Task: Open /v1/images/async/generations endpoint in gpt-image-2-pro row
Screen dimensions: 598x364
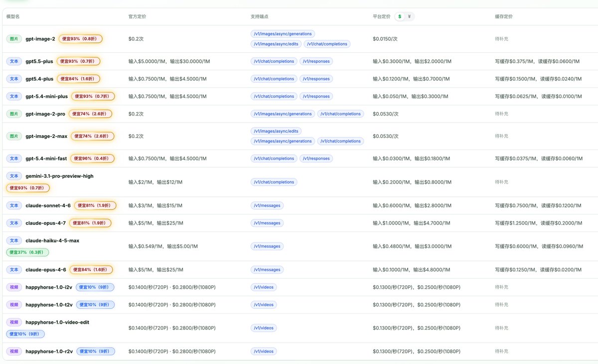Action: 283,114
